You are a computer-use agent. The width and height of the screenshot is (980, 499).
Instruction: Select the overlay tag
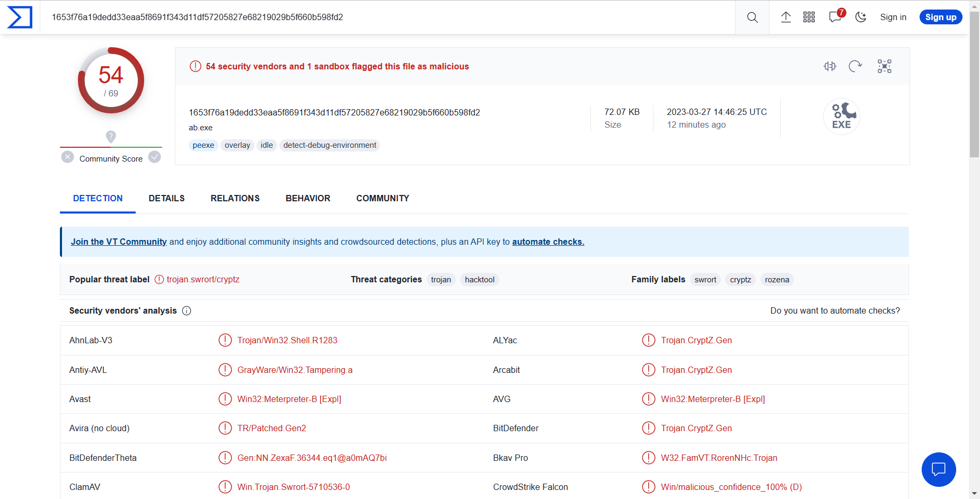[x=237, y=145]
